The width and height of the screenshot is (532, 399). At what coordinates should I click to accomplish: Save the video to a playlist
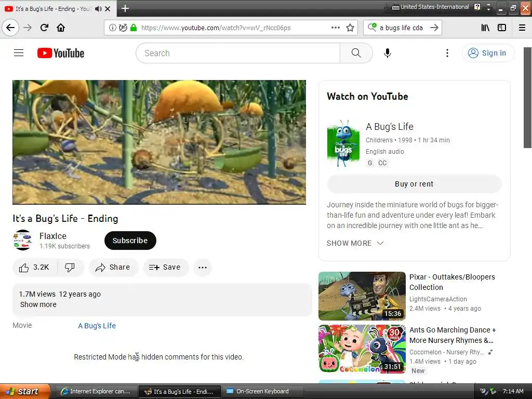pos(165,268)
